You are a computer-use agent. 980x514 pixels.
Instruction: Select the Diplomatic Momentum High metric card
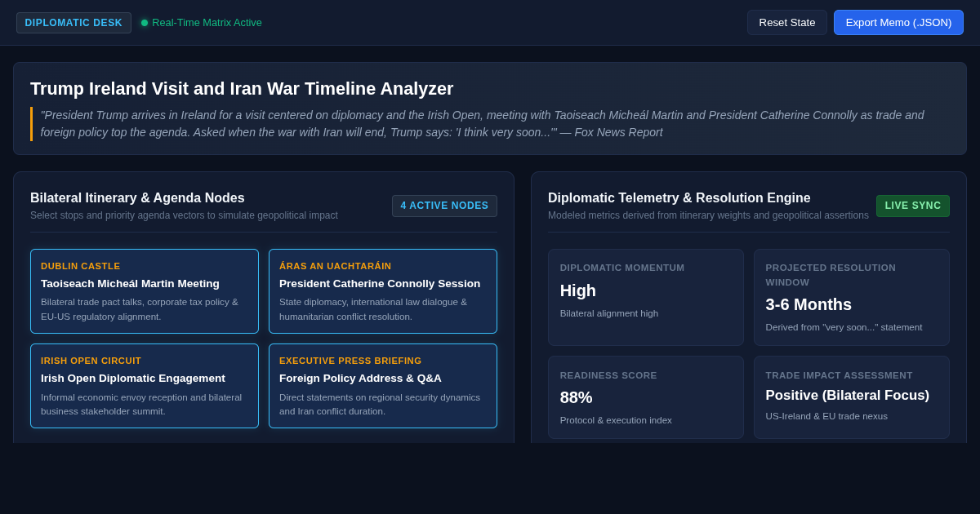[646, 297]
